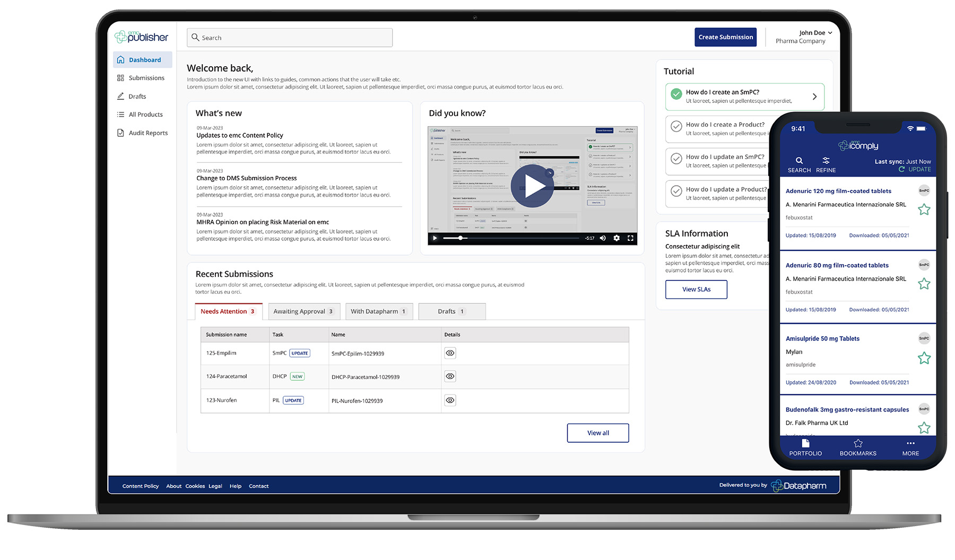Open Change to DMS Submission Process news item

[x=247, y=178]
